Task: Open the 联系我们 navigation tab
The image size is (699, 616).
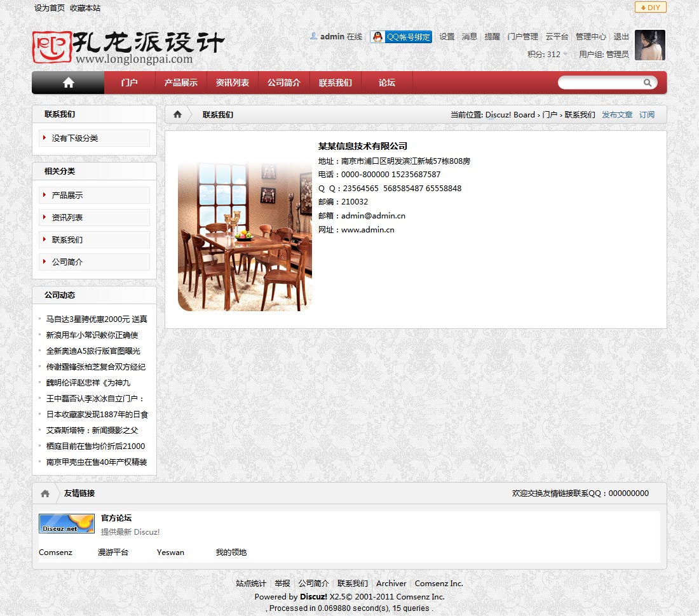Action: click(336, 83)
